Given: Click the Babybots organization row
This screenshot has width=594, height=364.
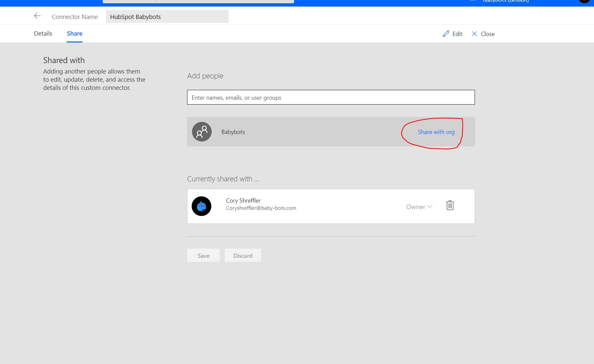Looking at the screenshot, I should (x=331, y=132).
